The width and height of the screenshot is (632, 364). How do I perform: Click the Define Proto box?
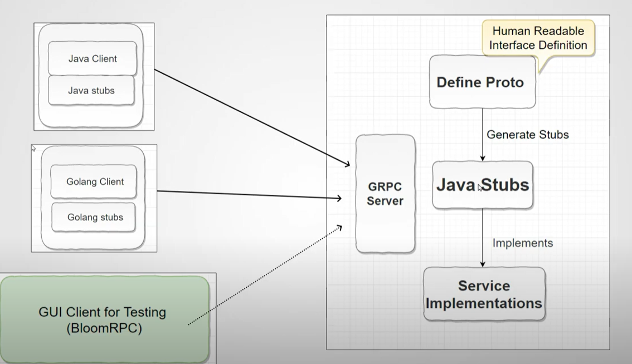coord(482,82)
